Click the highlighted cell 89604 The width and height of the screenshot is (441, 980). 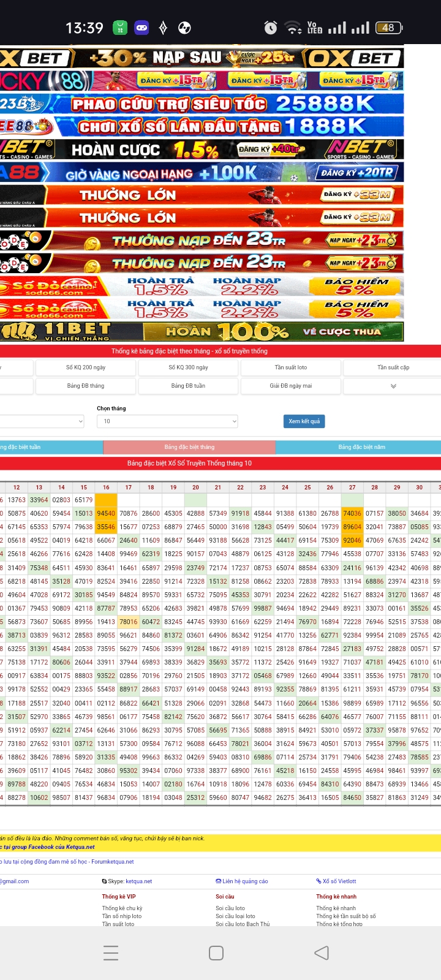(x=352, y=527)
